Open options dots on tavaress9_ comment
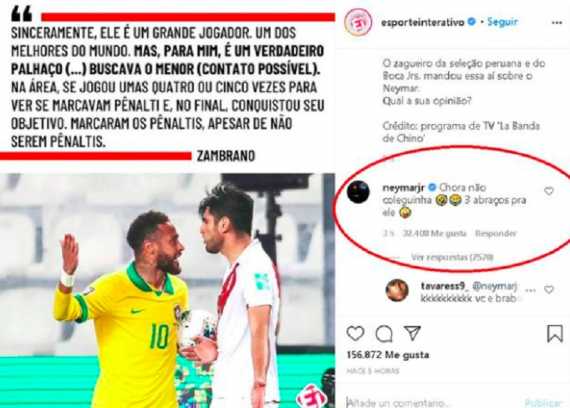This screenshot has height=408, width=570. click(x=530, y=290)
